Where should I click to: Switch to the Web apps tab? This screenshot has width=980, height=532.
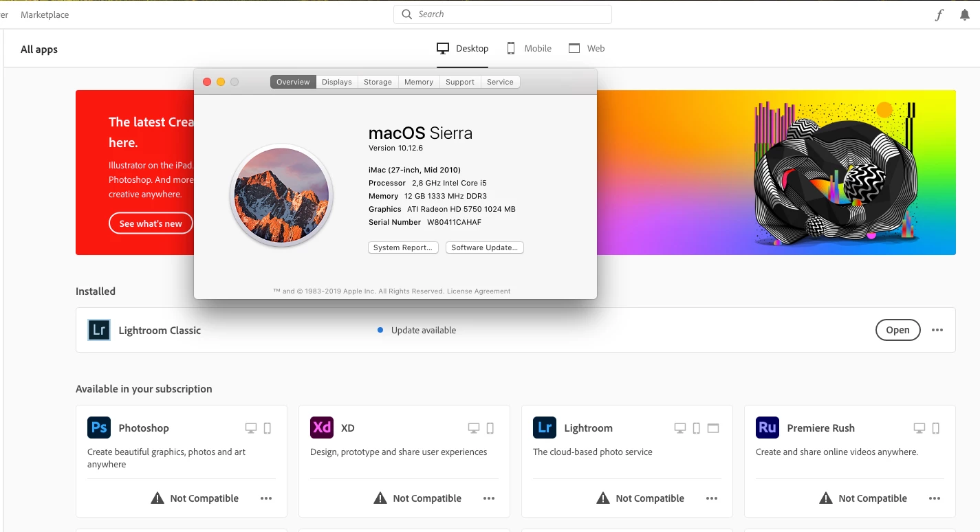tap(587, 48)
